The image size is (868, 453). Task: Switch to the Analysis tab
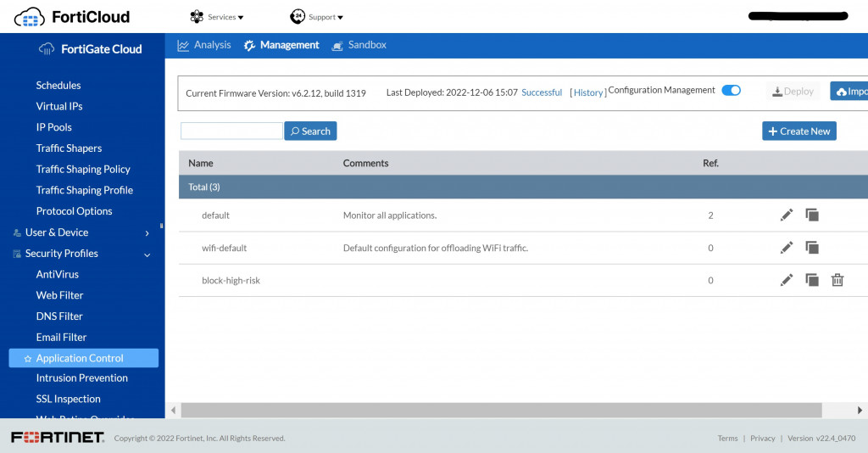point(204,45)
